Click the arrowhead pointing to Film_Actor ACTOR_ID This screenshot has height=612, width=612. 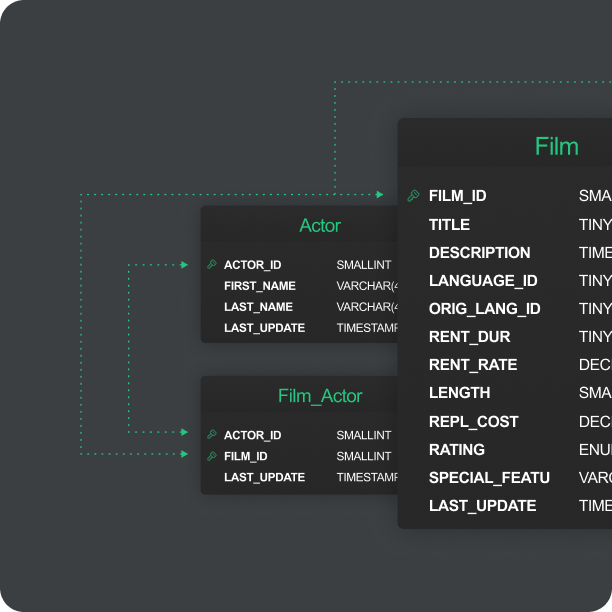click(184, 432)
